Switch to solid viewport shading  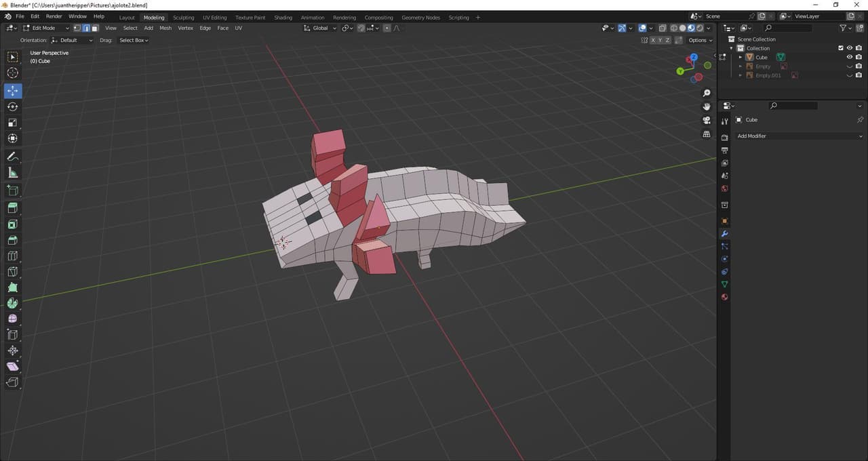[683, 28]
